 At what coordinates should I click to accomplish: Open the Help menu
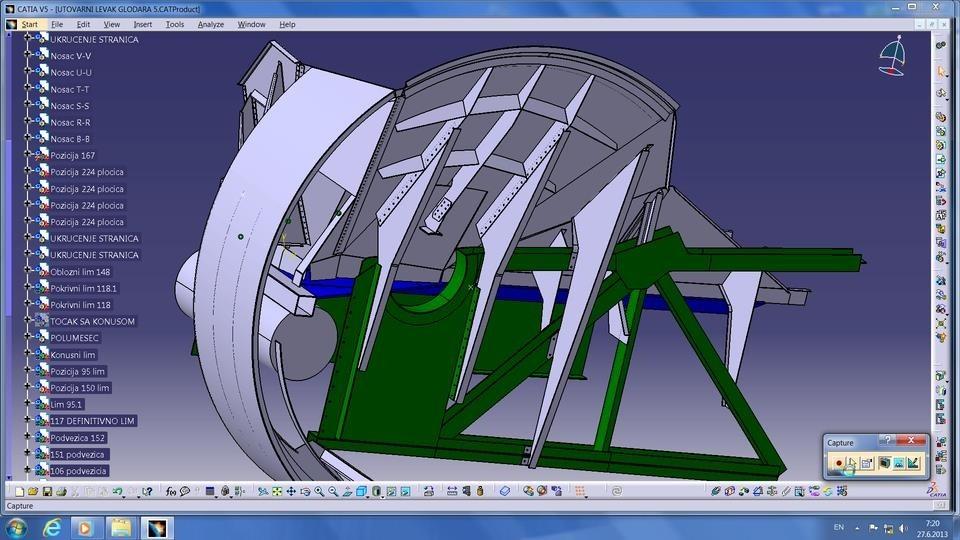coord(287,24)
